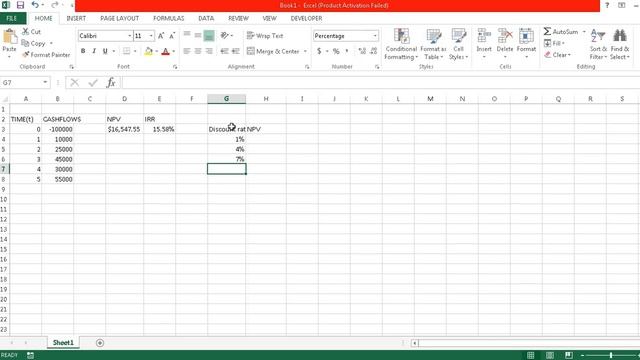Toggle Wrap Text
The image size is (640, 360).
tap(265, 36)
